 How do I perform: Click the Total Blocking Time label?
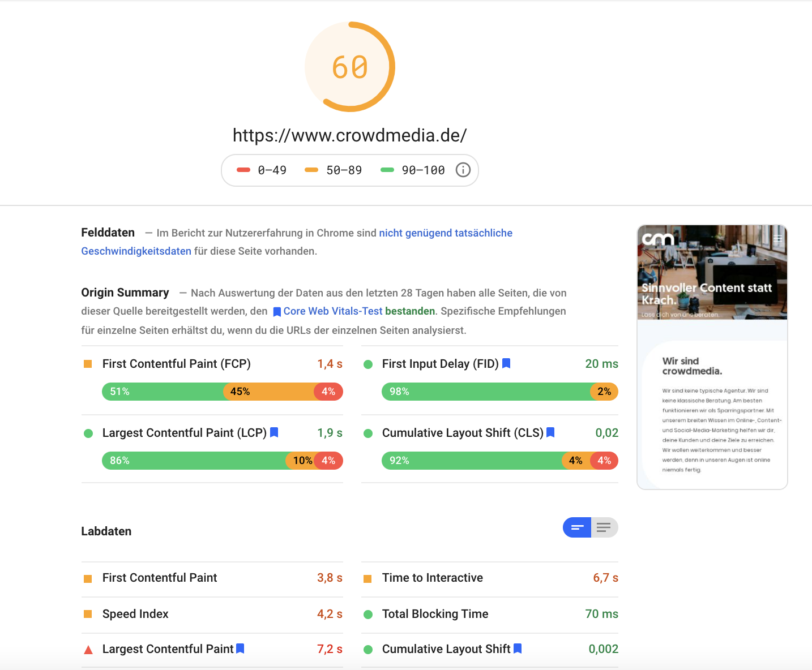tap(435, 613)
